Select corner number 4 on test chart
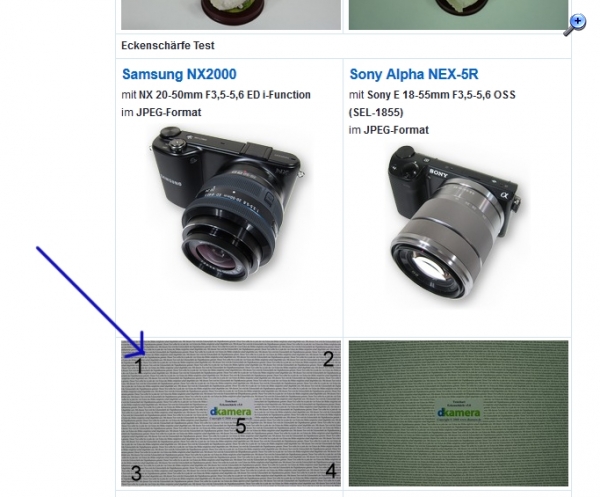Image resolution: width=600 pixels, height=497 pixels. pos(331,471)
